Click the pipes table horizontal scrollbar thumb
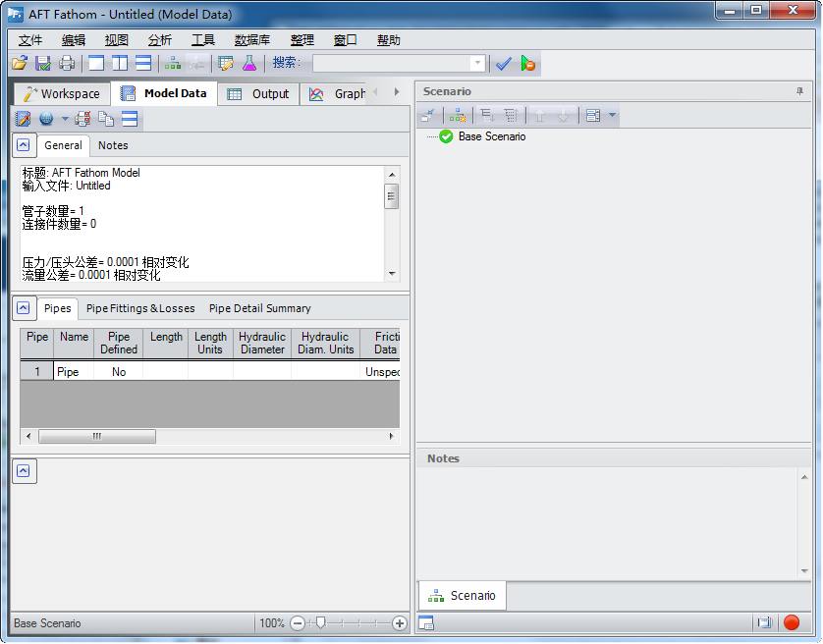Screen dimensions: 823x644 tap(97, 436)
